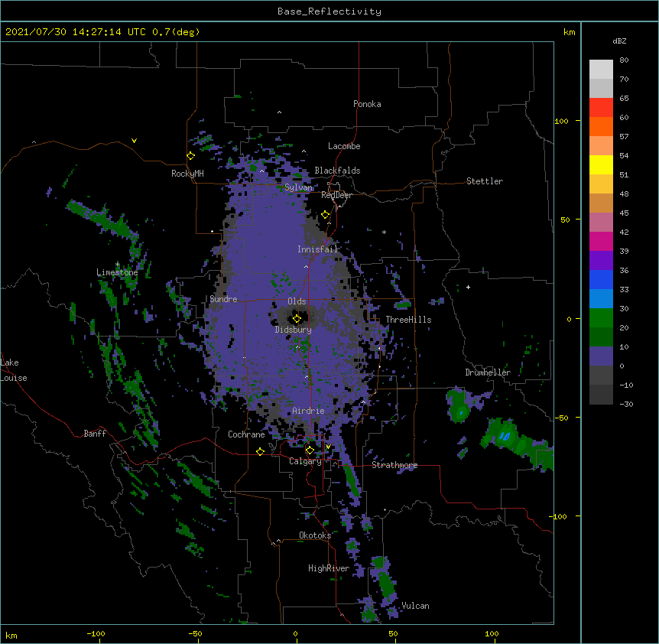Click the 80 value in dBZ legend
Image resolution: width=659 pixels, height=644 pixels.
pyautogui.click(x=624, y=60)
